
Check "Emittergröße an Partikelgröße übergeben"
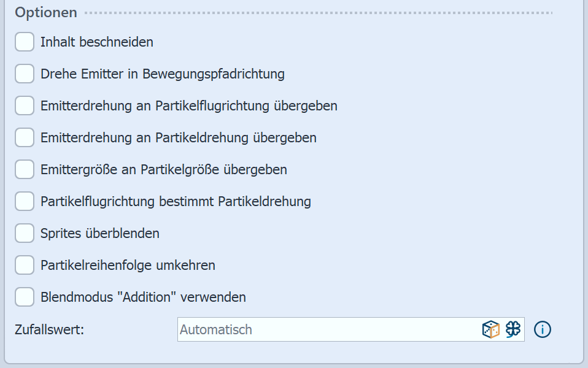pos(24,169)
